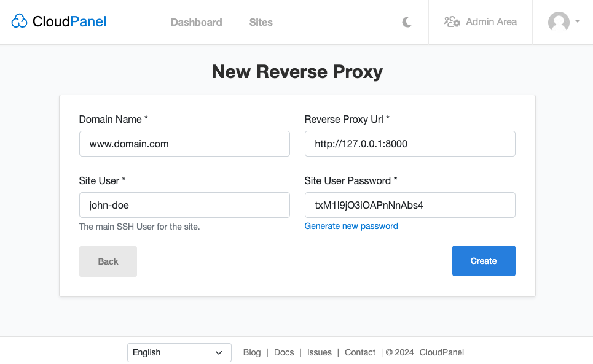Open the English language dropdown

[179, 352]
